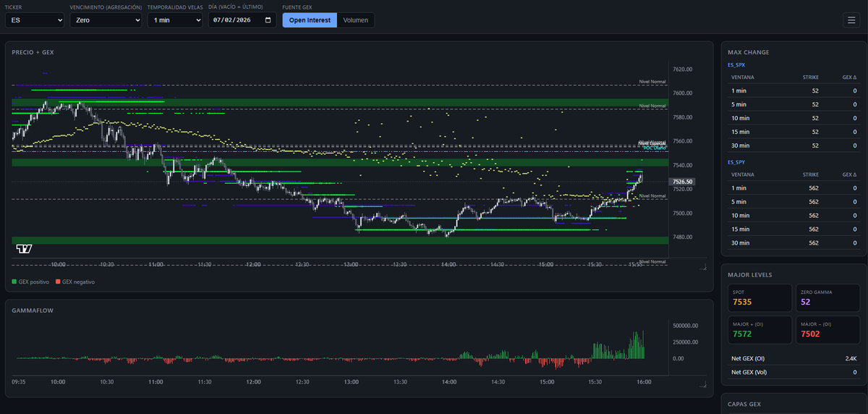Toggle GEX positivo legend entry
Screen dimensions: 868x414
(x=30, y=282)
